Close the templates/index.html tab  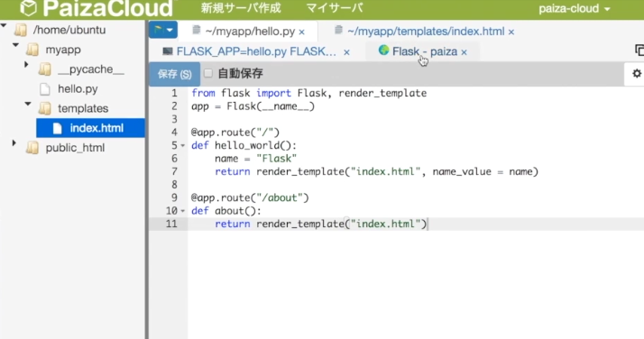tap(511, 32)
